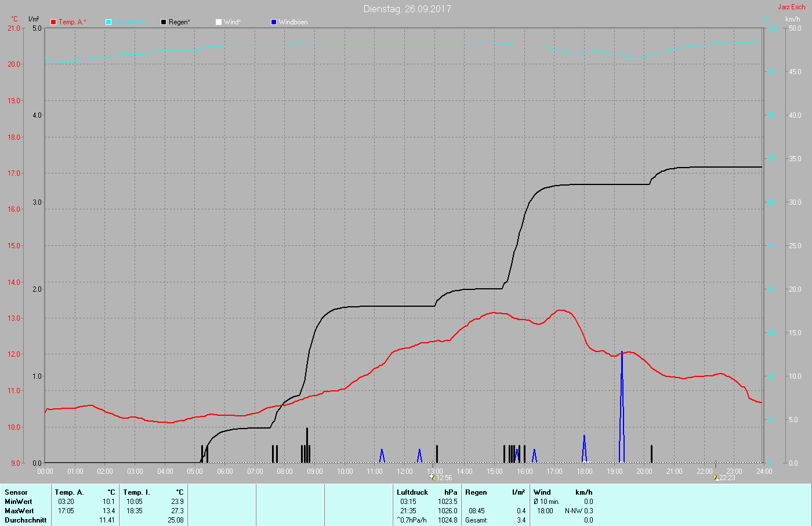This screenshot has width=812, height=526.
Task: Click the N-NW 0.3 wind value
Action: click(579, 511)
